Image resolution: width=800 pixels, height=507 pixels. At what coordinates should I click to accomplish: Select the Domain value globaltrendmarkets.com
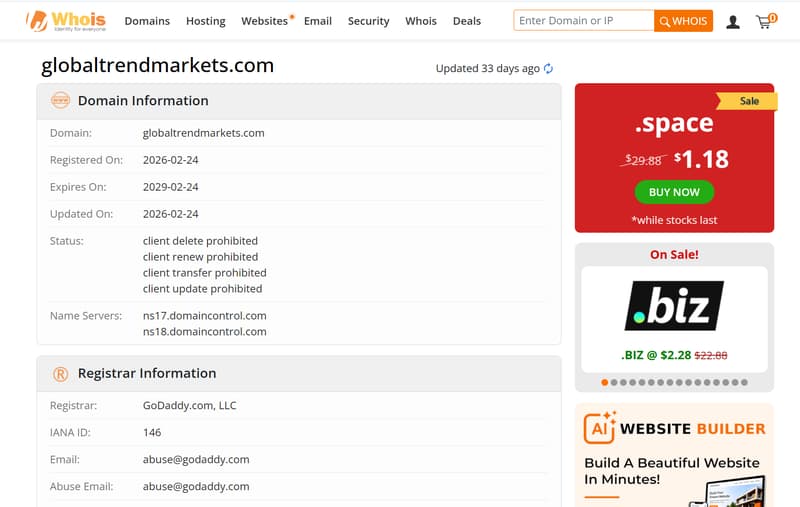204,133
